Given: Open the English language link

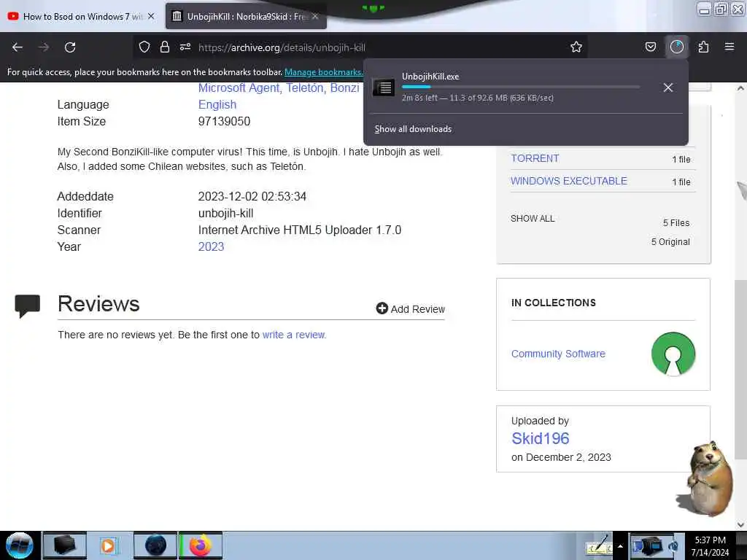Looking at the screenshot, I should coord(217,105).
